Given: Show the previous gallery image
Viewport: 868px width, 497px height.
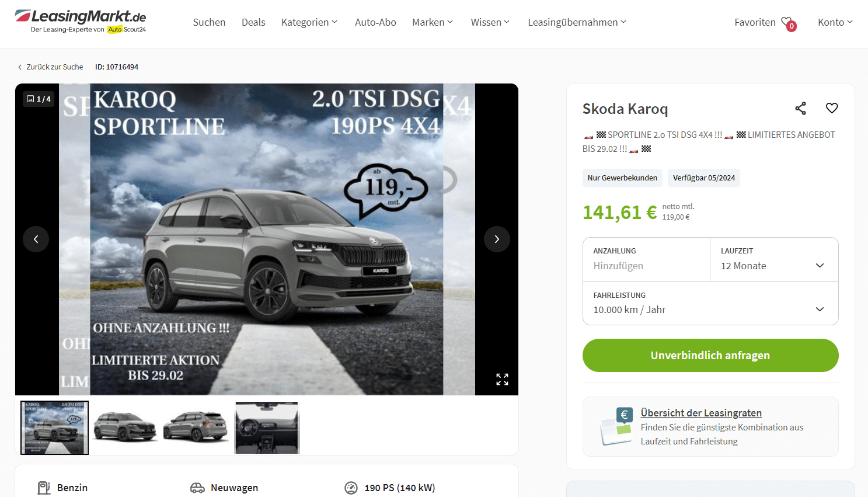Looking at the screenshot, I should 36,239.
